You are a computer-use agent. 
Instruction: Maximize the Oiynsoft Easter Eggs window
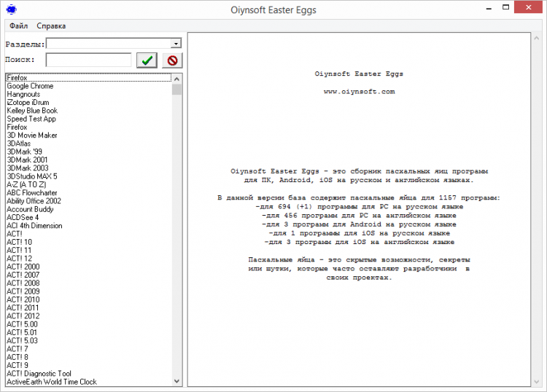click(505, 7)
